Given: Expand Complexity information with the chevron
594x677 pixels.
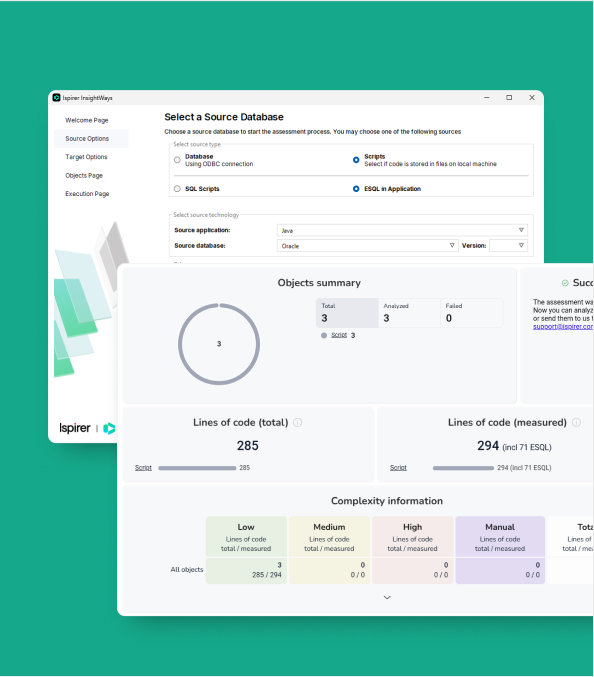Looking at the screenshot, I should point(387,598).
